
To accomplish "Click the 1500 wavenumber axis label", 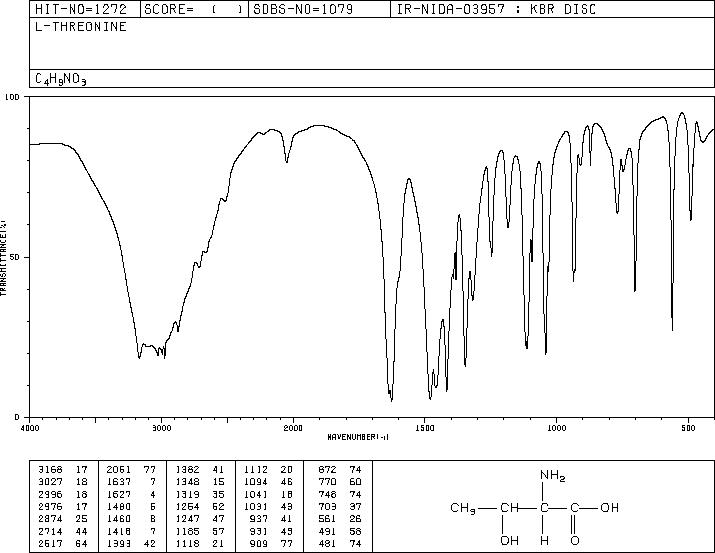I will tap(425, 428).
